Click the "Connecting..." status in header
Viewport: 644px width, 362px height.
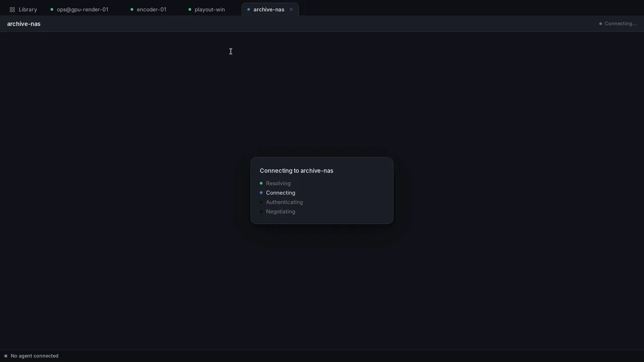point(618,24)
